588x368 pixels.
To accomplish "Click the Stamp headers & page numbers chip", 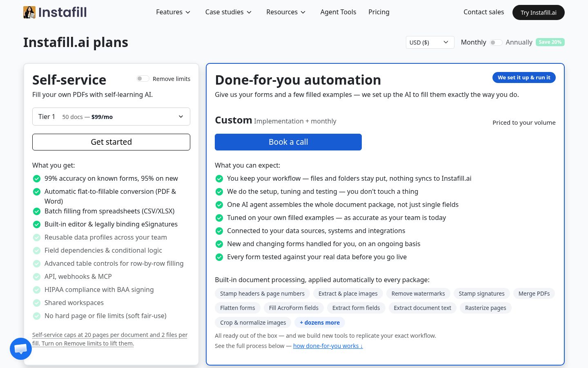I will (262, 294).
